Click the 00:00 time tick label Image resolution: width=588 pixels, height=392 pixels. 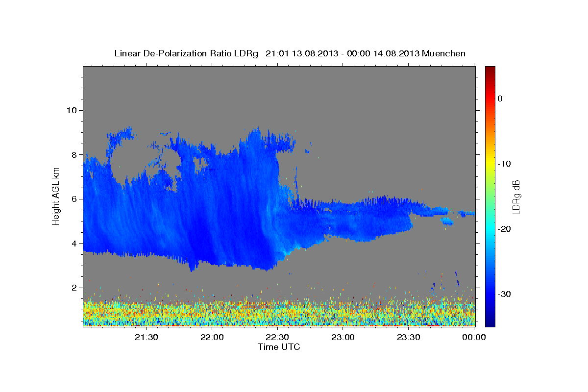(473, 337)
